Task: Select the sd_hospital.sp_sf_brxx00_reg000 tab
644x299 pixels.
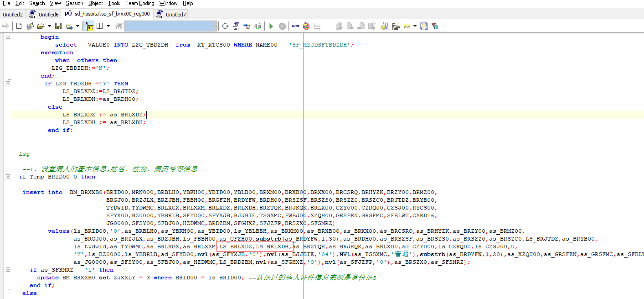Action: [108, 14]
